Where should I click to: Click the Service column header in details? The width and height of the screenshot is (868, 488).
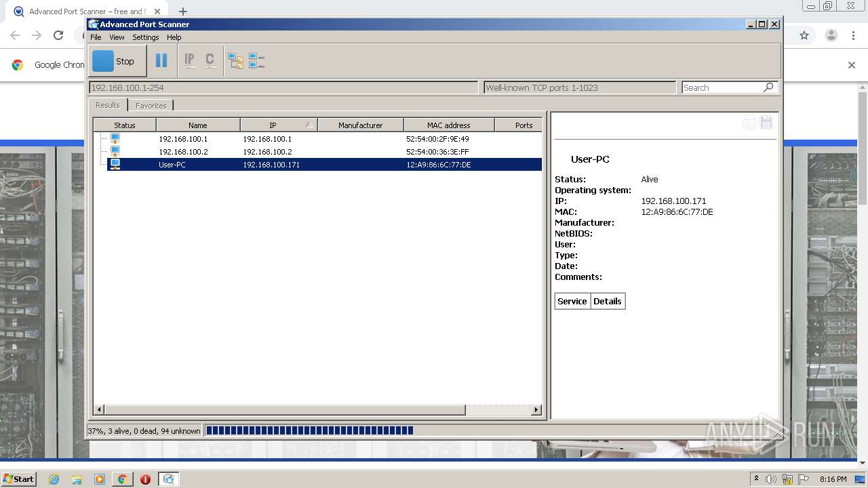pyautogui.click(x=572, y=301)
